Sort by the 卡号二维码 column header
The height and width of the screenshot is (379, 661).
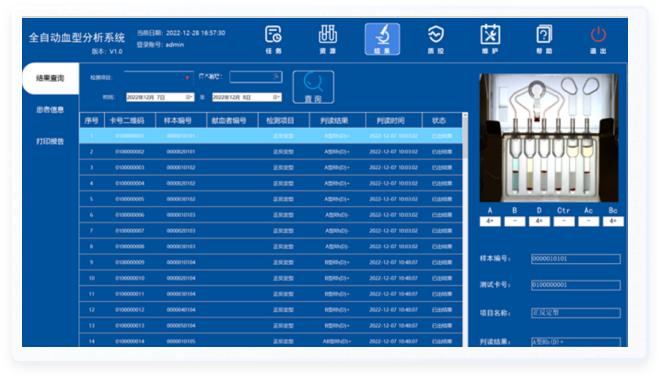130,121
